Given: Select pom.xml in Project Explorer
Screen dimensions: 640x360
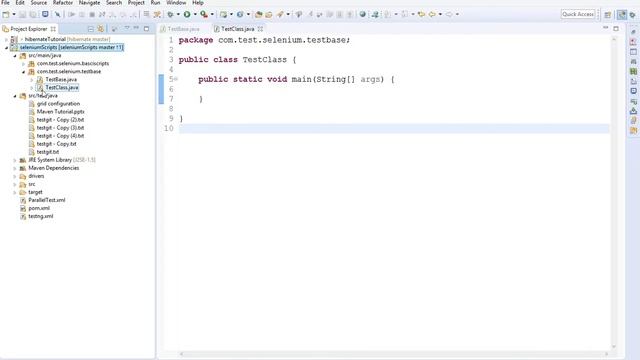Looking at the screenshot, I should pos(39,208).
